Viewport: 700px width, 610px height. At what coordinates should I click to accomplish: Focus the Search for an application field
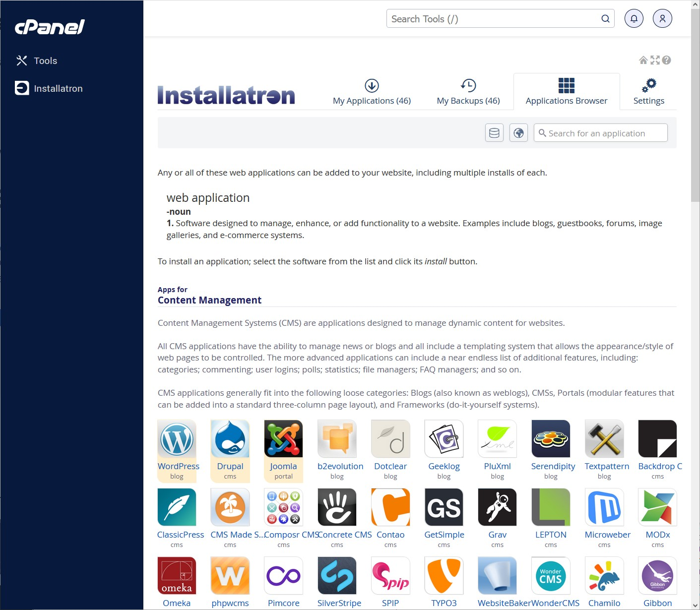click(x=601, y=133)
